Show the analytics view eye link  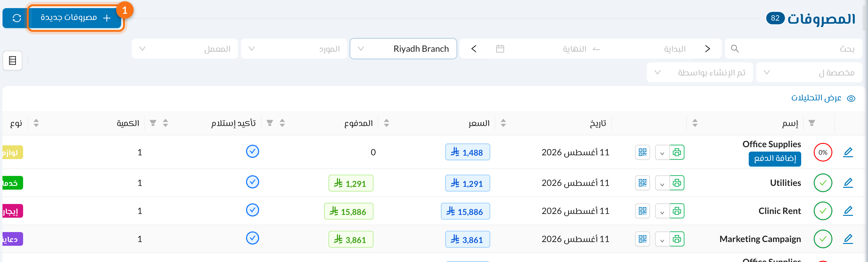pyautogui.click(x=823, y=98)
